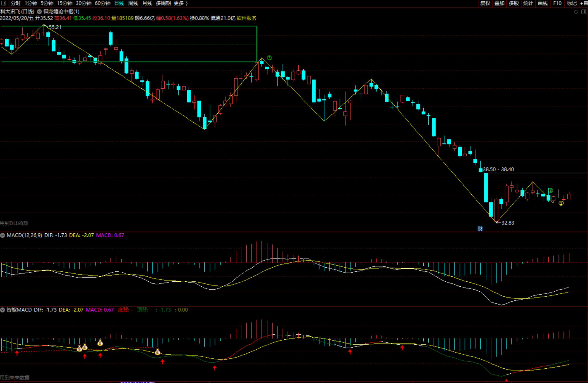Open the 多周期 multi-period view
Screen dimensions: 588x383
click(163, 3)
